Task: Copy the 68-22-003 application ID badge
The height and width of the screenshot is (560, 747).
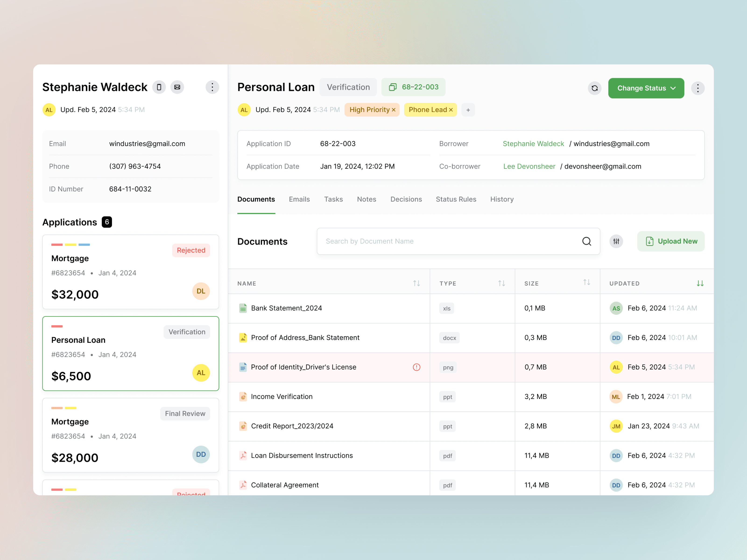Action: [413, 87]
